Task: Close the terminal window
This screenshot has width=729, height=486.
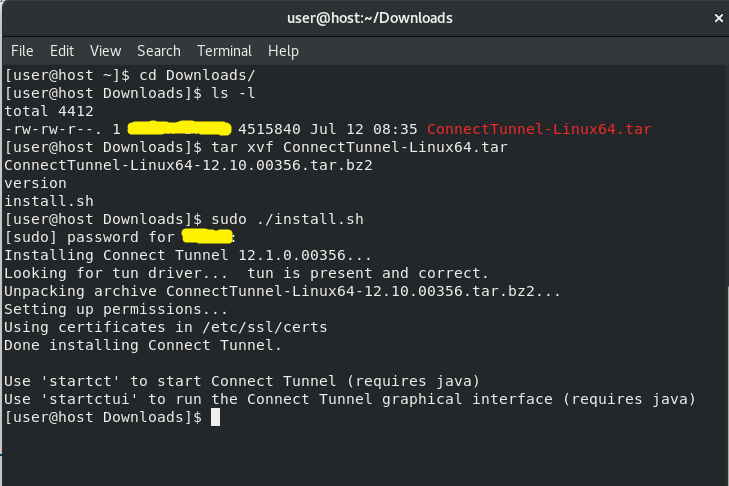Action: click(719, 17)
